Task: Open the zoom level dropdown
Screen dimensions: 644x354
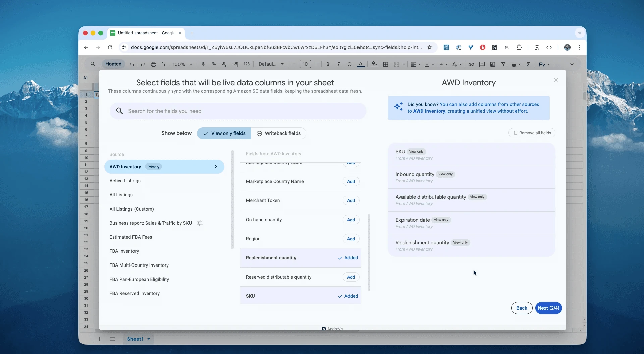Action: click(182, 64)
